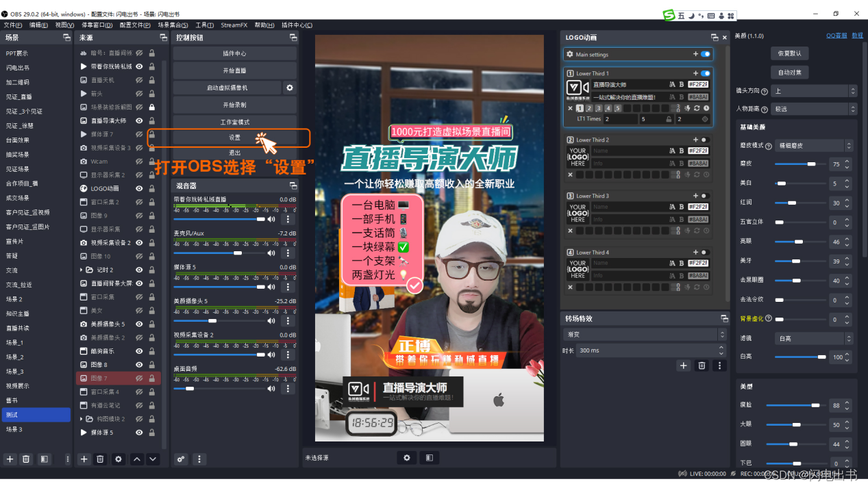Hide the LOGO动画 source
Viewport: 868px width, 488px height.
click(x=139, y=188)
